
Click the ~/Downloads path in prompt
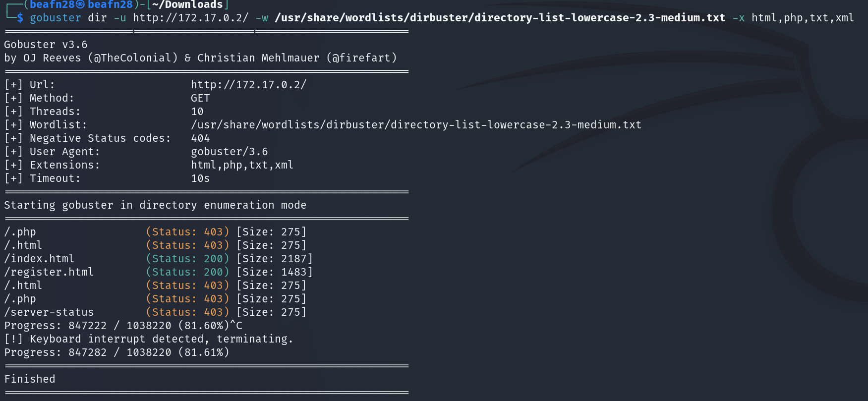point(187,5)
